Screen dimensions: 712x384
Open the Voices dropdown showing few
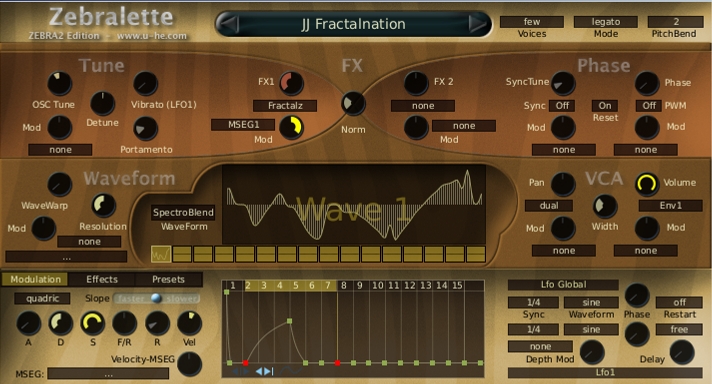pos(532,22)
